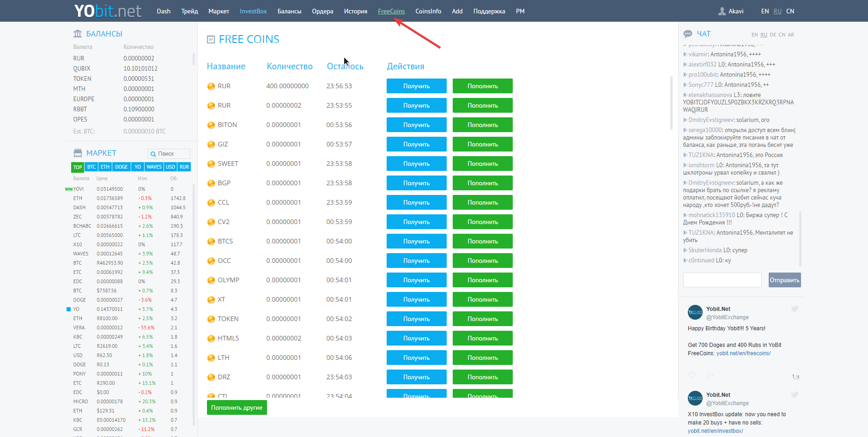Select the BTC market tab
Image resolution: width=868 pixels, height=437 pixels.
91,167
